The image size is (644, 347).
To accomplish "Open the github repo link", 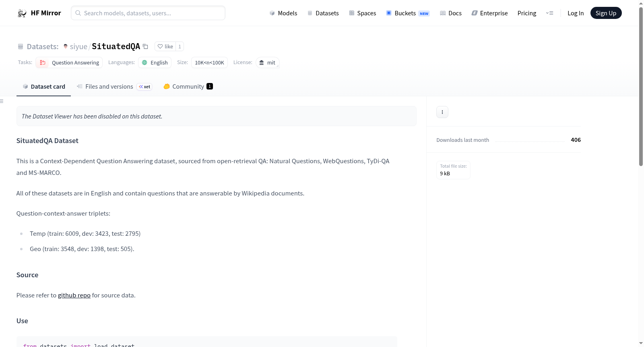I will pyautogui.click(x=74, y=295).
